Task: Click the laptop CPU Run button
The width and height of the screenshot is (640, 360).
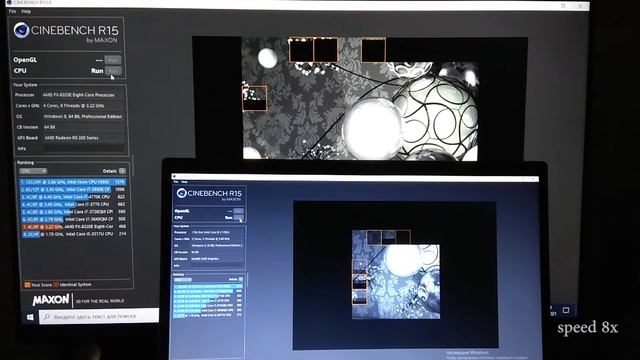Action: click(x=239, y=218)
